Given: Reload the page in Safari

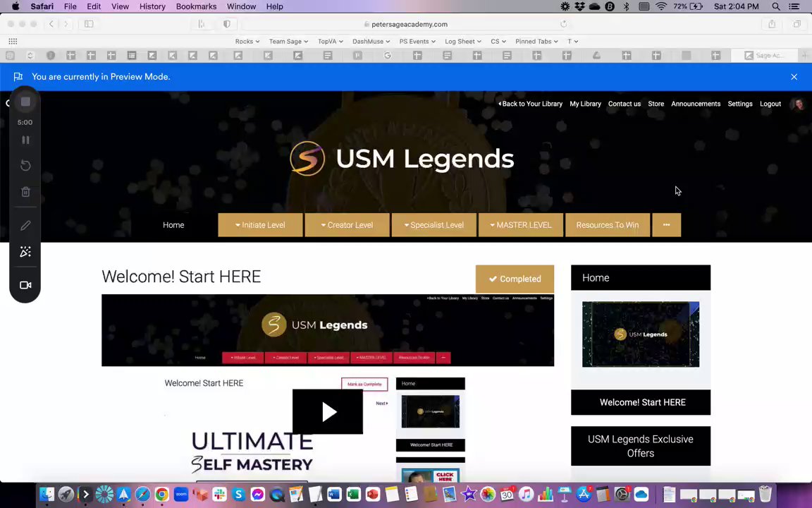Looking at the screenshot, I should click(x=563, y=24).
